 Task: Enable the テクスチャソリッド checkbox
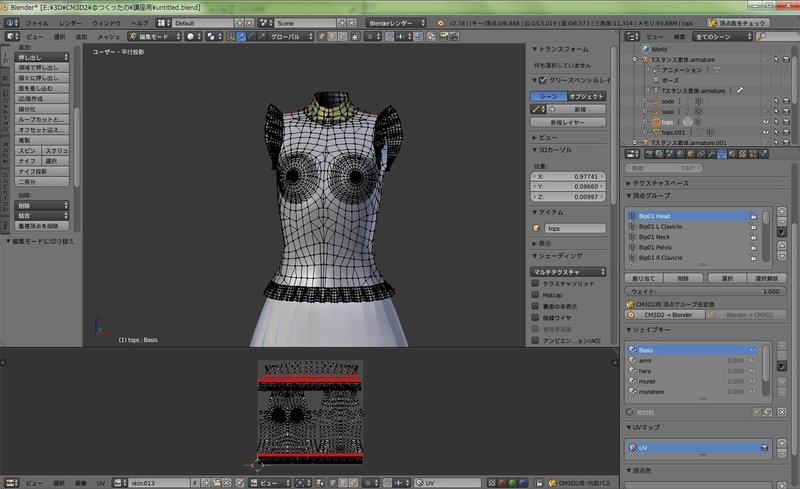[x=535, y=283]
